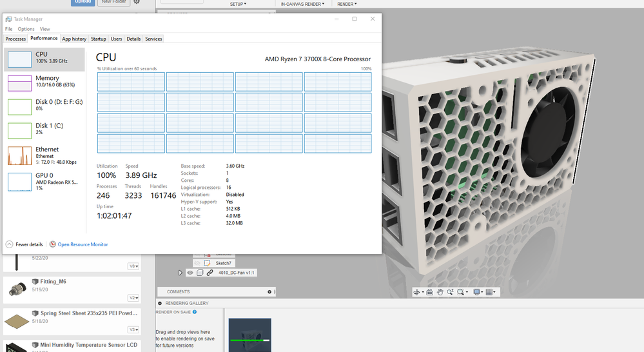Click the Spring Steel Sheet preview thumbnail

(x=17, y=321)
